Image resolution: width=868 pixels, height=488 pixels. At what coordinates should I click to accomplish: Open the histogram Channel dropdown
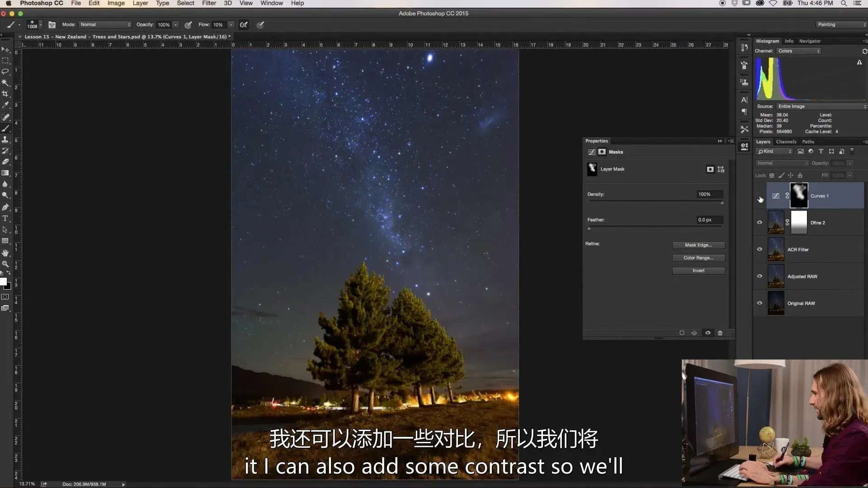[798, 51]
